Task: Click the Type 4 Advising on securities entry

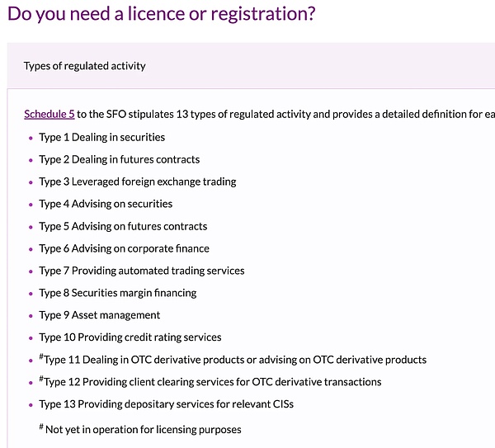Action: 106,204
